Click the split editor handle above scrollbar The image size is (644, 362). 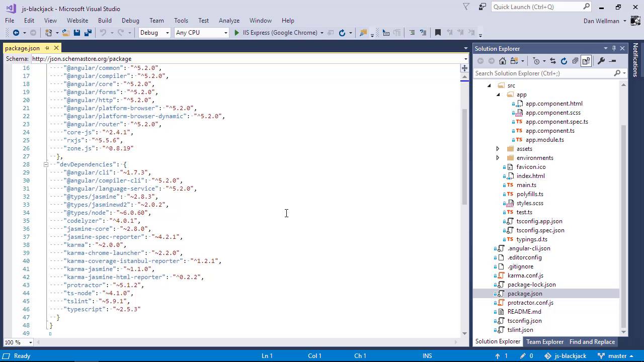(x=465, y=68)
